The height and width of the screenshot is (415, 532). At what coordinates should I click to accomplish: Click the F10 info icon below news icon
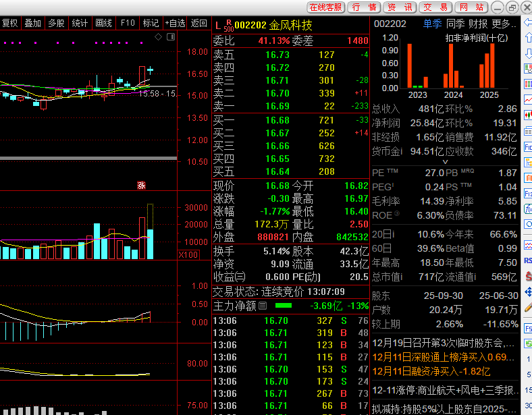(x=528, y=147)
